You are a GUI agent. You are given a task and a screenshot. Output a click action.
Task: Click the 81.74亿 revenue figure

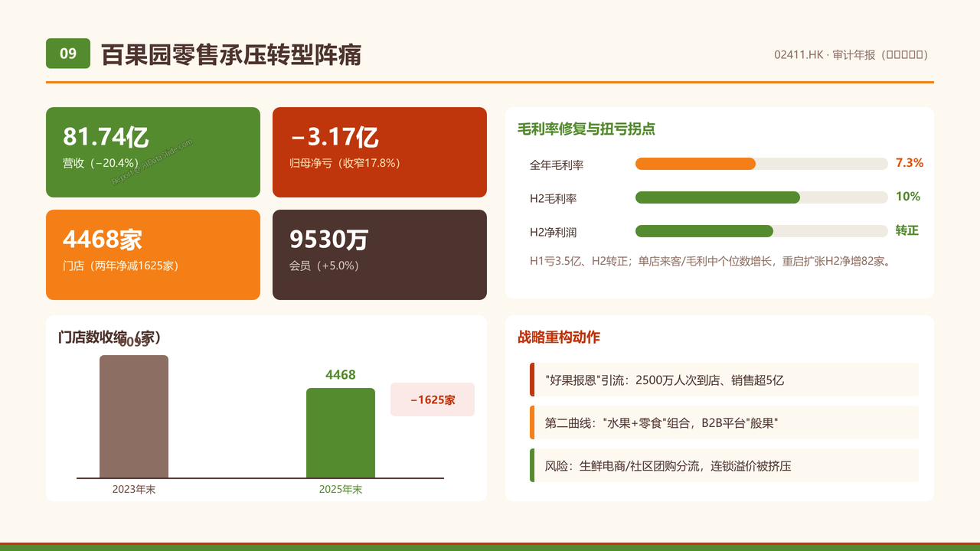pos(106,136)
